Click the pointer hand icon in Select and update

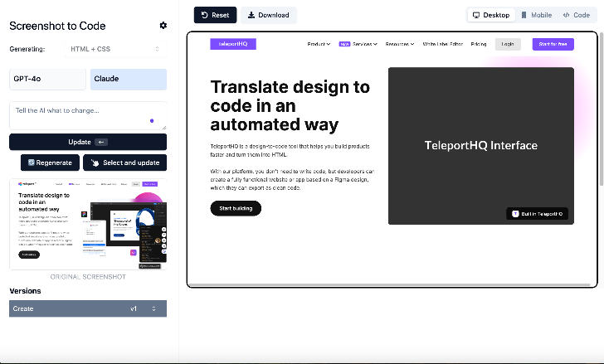[x=95, y=163]
